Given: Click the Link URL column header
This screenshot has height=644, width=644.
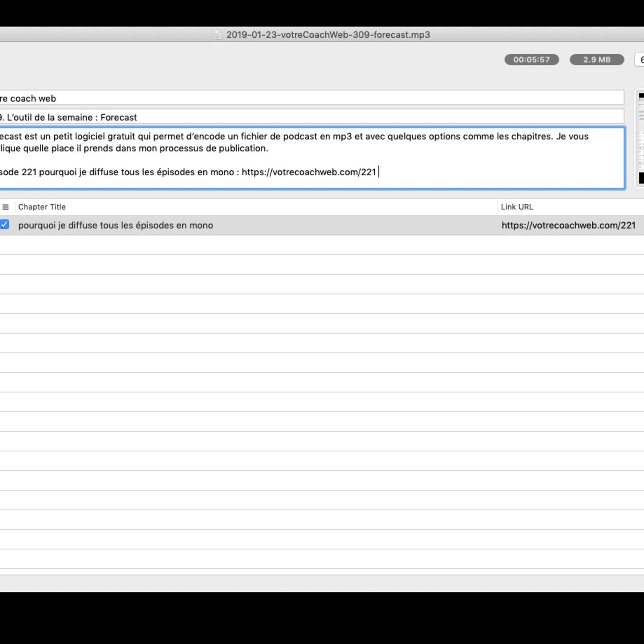Looking at the screenshot, I should coord(517,207).
